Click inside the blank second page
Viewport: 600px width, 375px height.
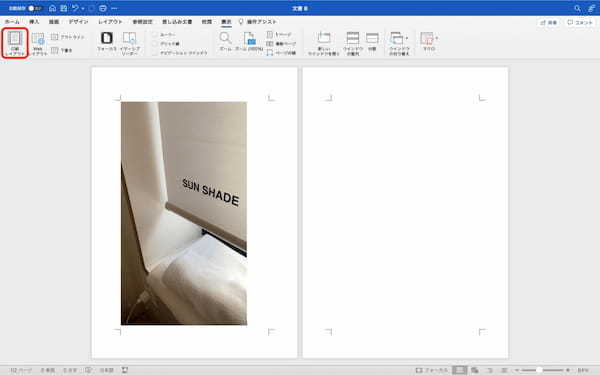(x=406, y=213)
